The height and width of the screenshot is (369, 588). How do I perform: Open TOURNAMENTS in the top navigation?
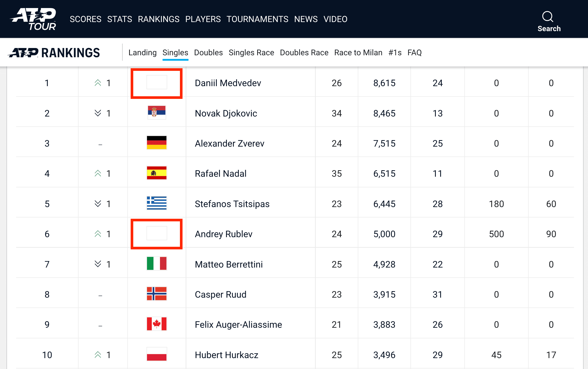[257, 19]
